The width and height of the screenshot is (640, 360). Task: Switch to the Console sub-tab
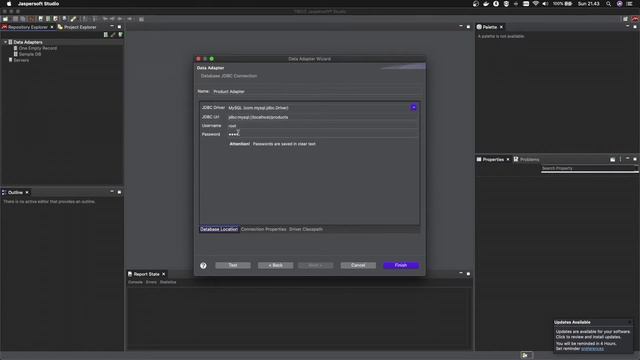(135, 282)
